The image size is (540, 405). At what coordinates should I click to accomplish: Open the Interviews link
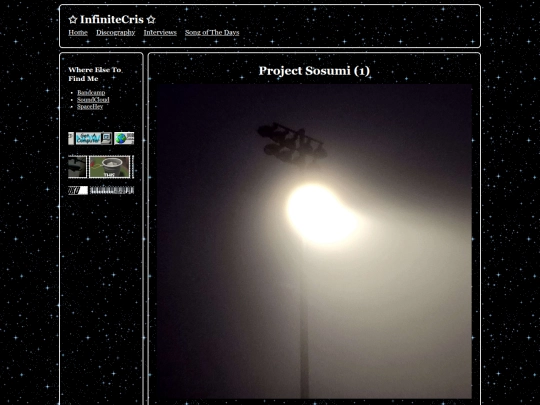point(160,32)
